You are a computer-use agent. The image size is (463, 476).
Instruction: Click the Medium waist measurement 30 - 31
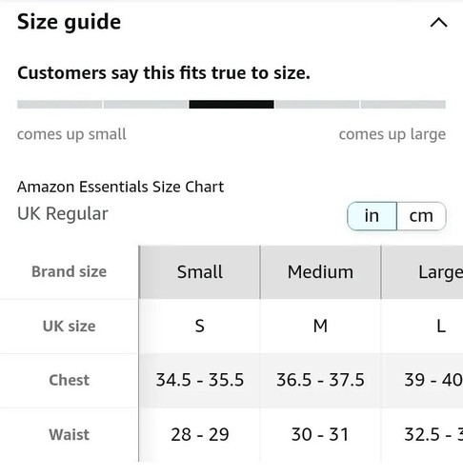320,434
